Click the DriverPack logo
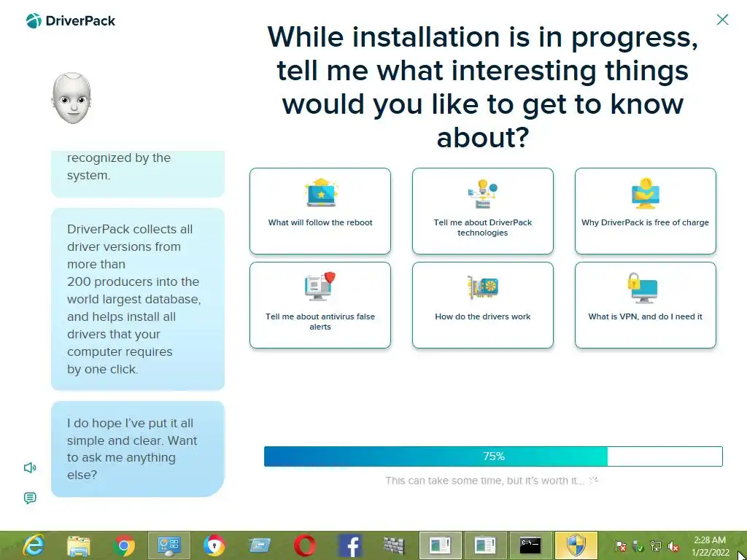 [x=71, y=21]
